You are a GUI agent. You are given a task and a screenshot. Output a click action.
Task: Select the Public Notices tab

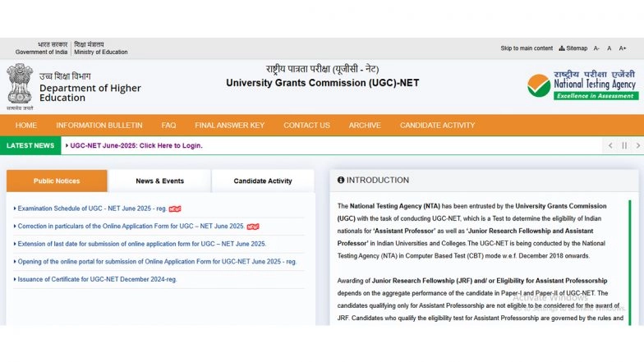click(x=57, y=181)
